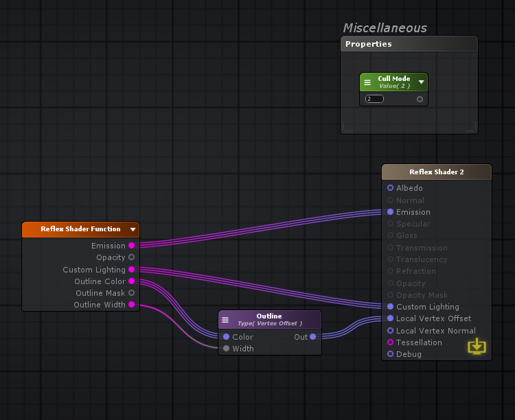Click the Cull Mode node output port

coord(420,99)
